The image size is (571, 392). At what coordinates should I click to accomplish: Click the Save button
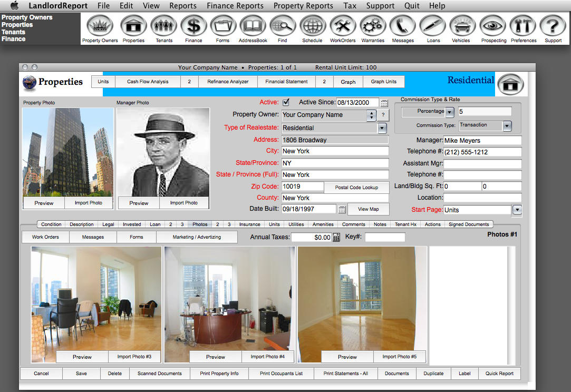click(81, 374)
